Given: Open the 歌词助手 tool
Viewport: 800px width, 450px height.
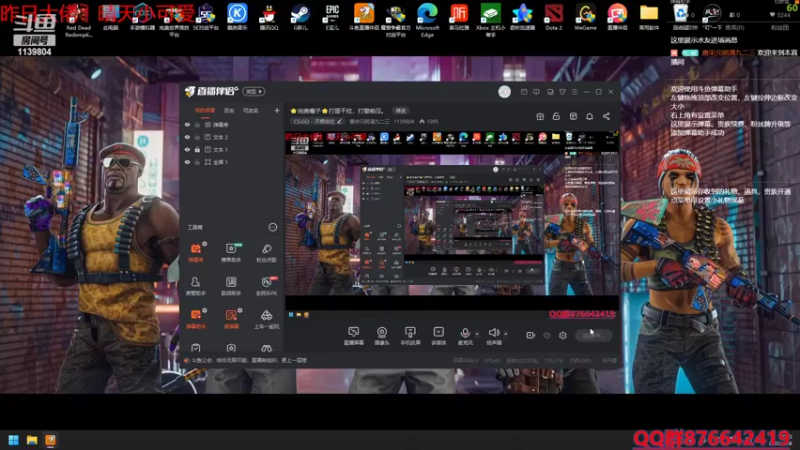Looking at the screenshot, I should (x=231, y=286).
